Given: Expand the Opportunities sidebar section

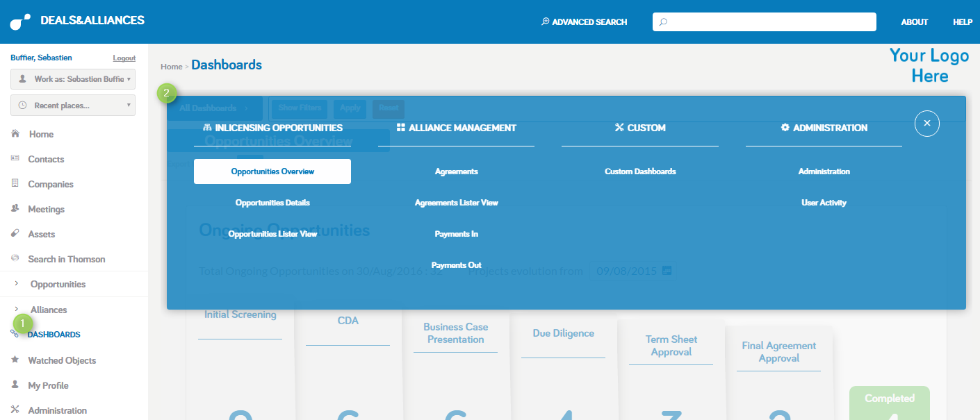Looking at the screenshot, I should tap(16, 284).
